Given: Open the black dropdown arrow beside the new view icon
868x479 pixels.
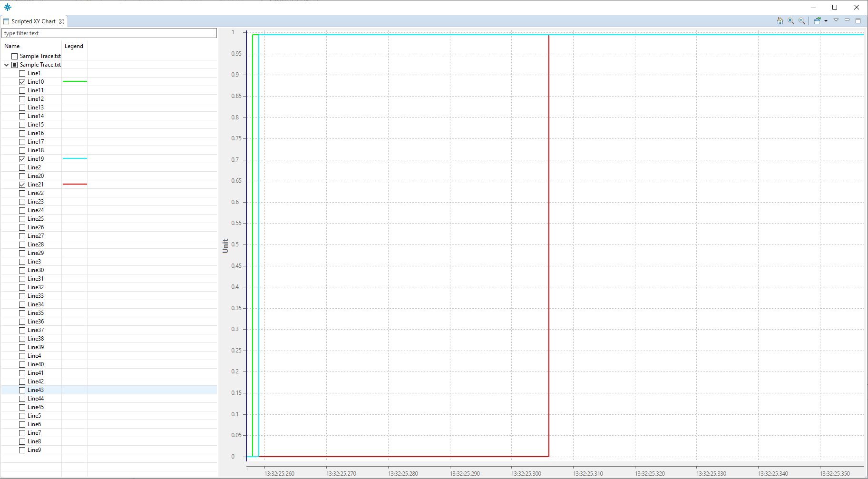Looking at the screenshot, I should point(826,21).
